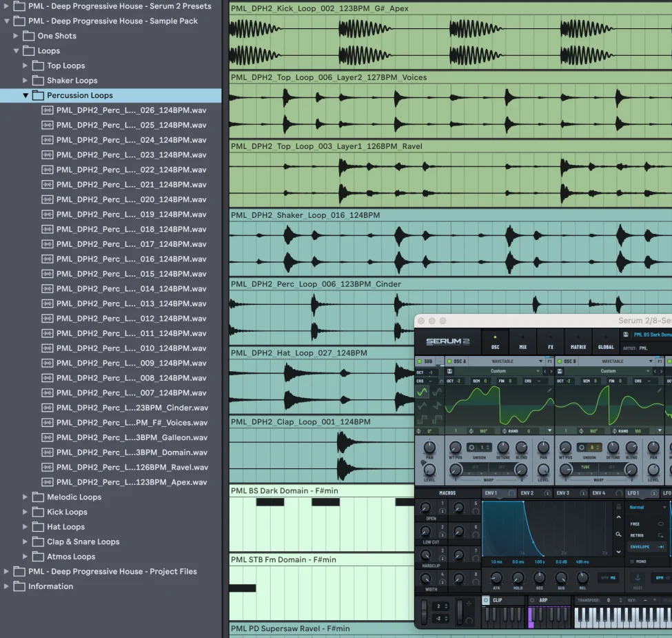Select FREE LFO trigger mode

646,524
